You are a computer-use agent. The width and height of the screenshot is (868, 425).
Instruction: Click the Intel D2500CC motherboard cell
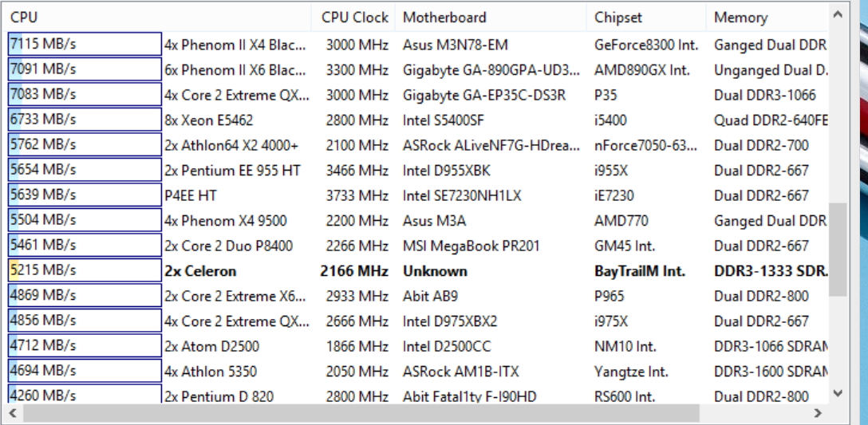pyautogui.click(x=447, y=346)
